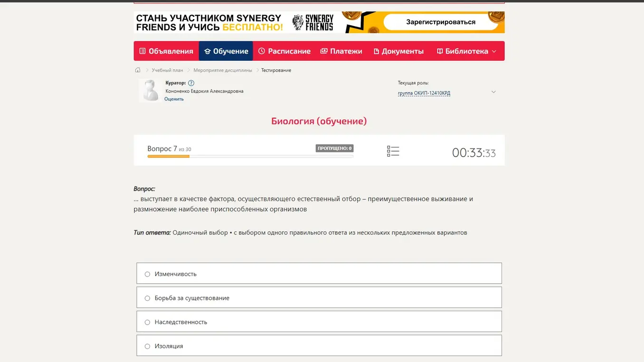Screen dimensions: 644x362
Task: Click the question progress bar
Action: click(250, 156)
